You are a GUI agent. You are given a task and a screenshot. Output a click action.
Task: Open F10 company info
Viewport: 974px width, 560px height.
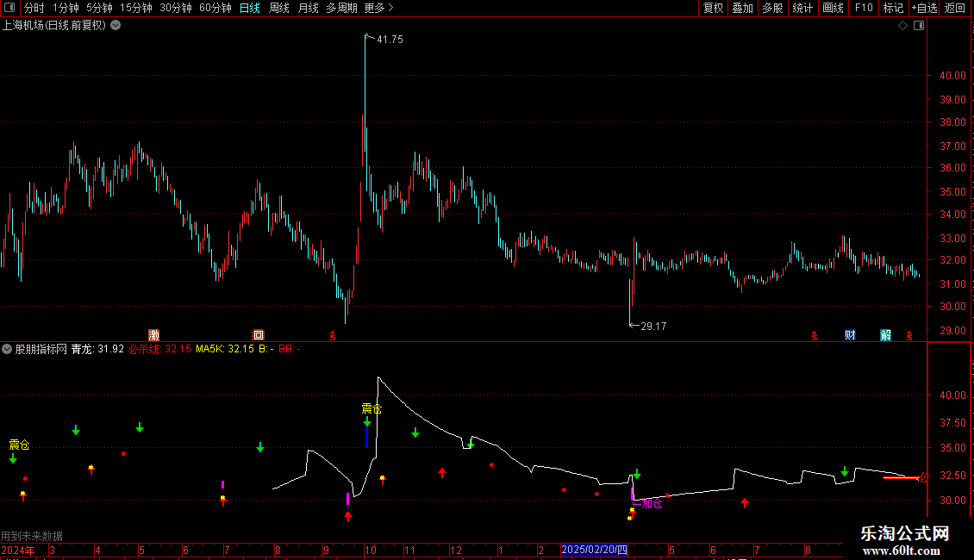click(x=864, y=8)
